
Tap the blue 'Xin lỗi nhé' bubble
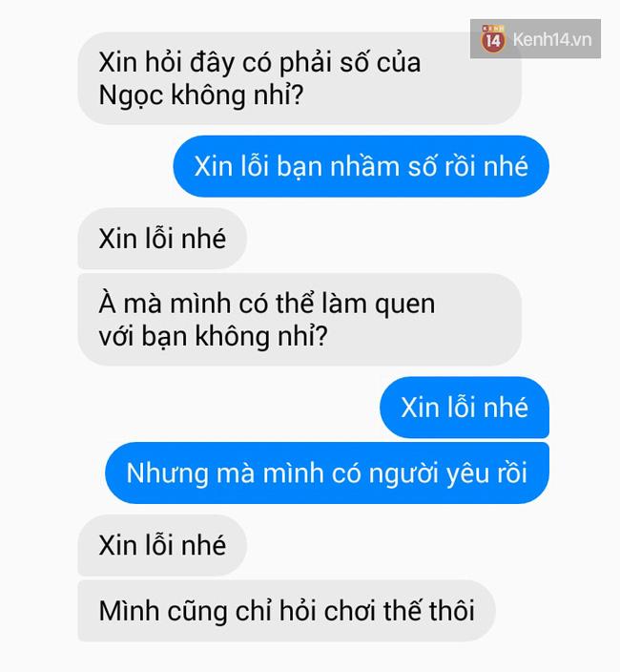tap(465, 408)
